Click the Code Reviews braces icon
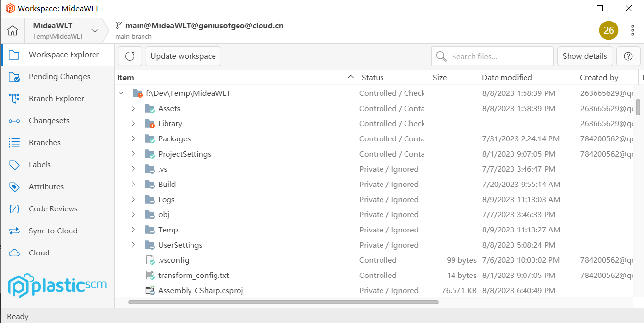Viewport: 644px width, 323px height. click(x=14, y=209)
